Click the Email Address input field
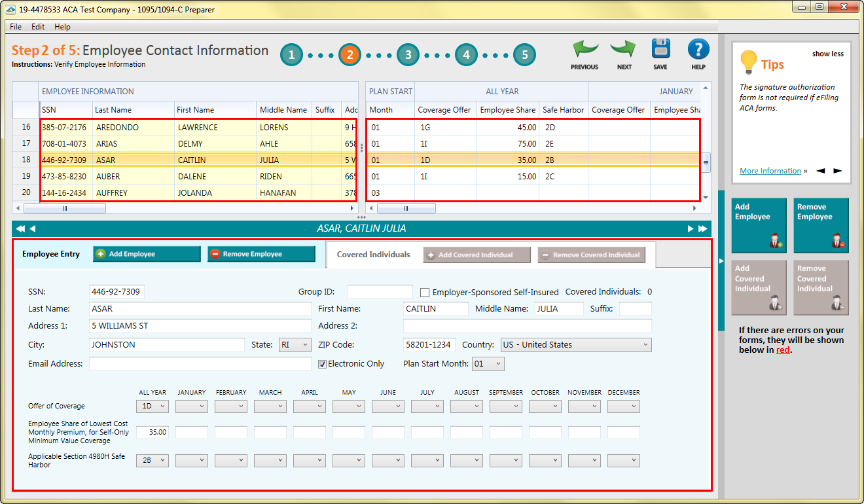The image size is (864, 504). point(200,364)
